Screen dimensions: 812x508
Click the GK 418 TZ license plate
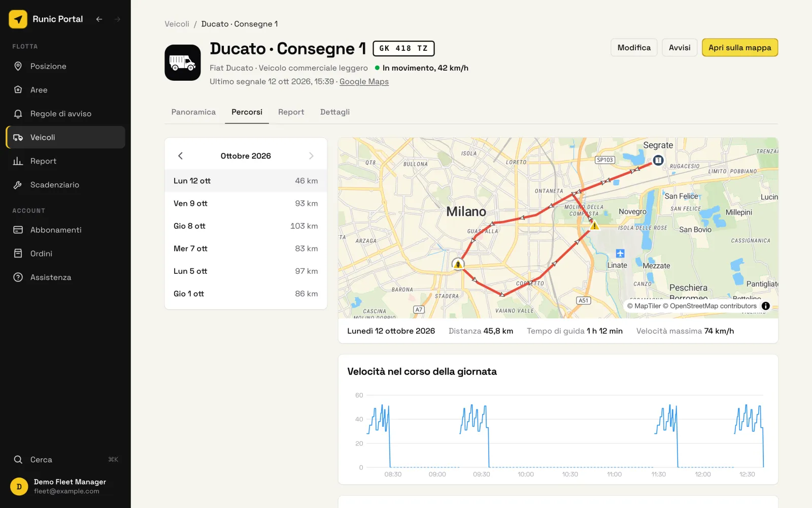pos(403,48)
